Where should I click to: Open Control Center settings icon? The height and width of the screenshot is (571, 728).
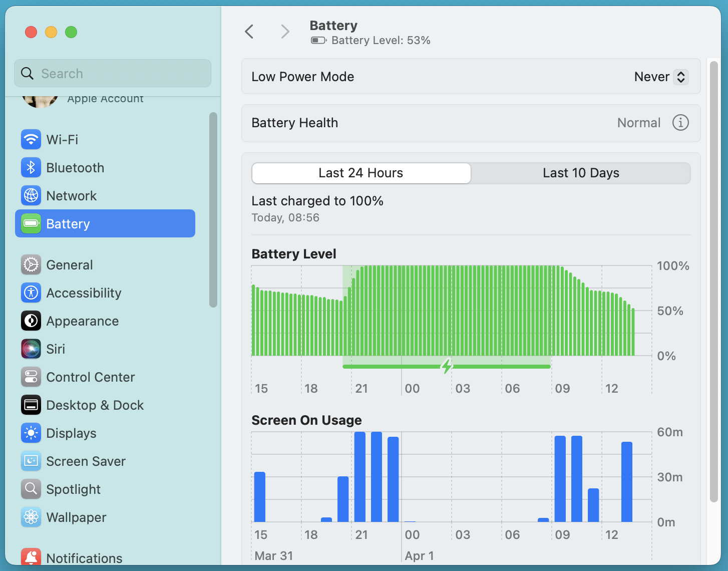click(x=31, y=377)
